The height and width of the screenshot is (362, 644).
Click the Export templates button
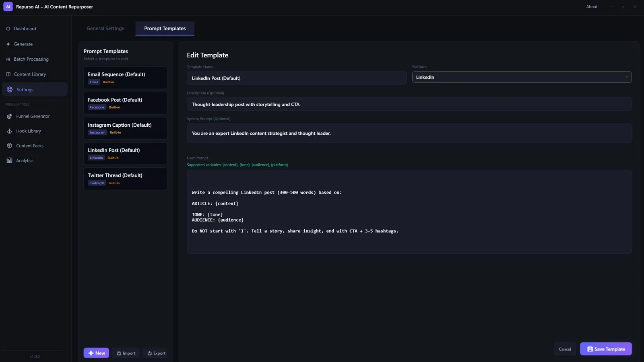pyautogui.click(x=156, y=353)
